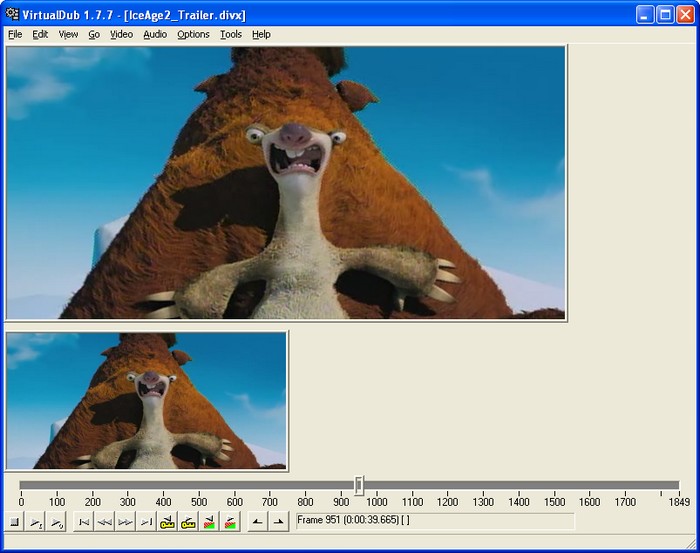The width and height of the screenshot is (700, 553).
Task: Scan forward for next scene change
Action: pos(230,521)
